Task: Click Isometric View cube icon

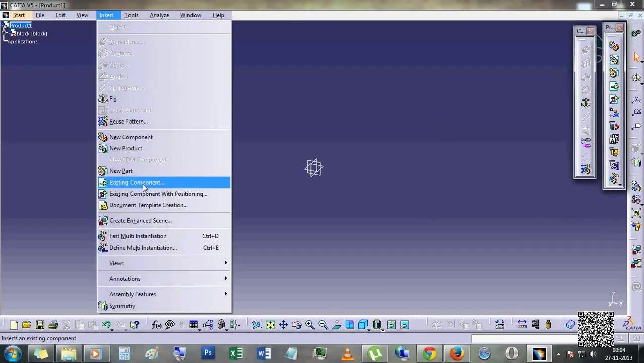Action: click(362, 325)
